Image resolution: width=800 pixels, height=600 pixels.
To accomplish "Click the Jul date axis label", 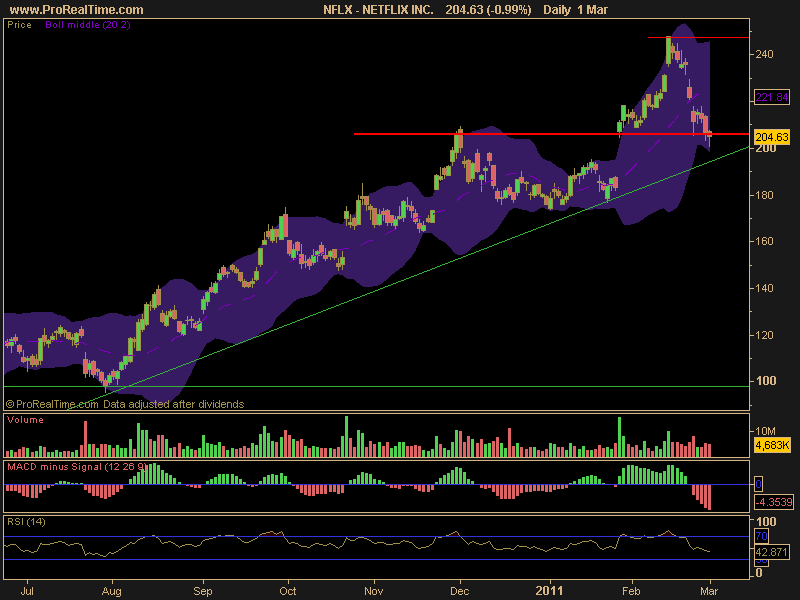I will click(x=27, y=591).
